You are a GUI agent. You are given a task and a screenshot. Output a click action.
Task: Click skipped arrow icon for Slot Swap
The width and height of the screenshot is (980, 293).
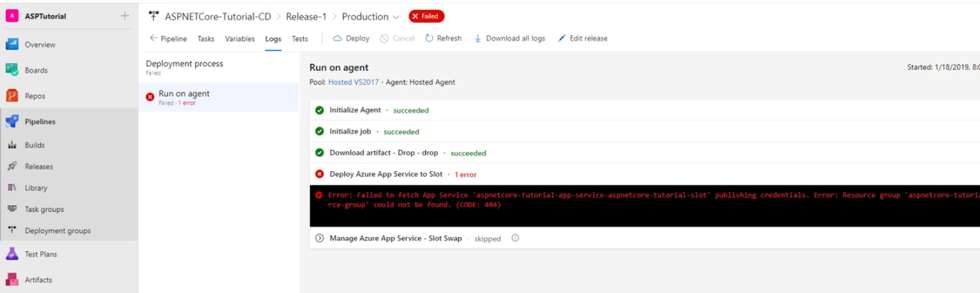pos(319,239)
